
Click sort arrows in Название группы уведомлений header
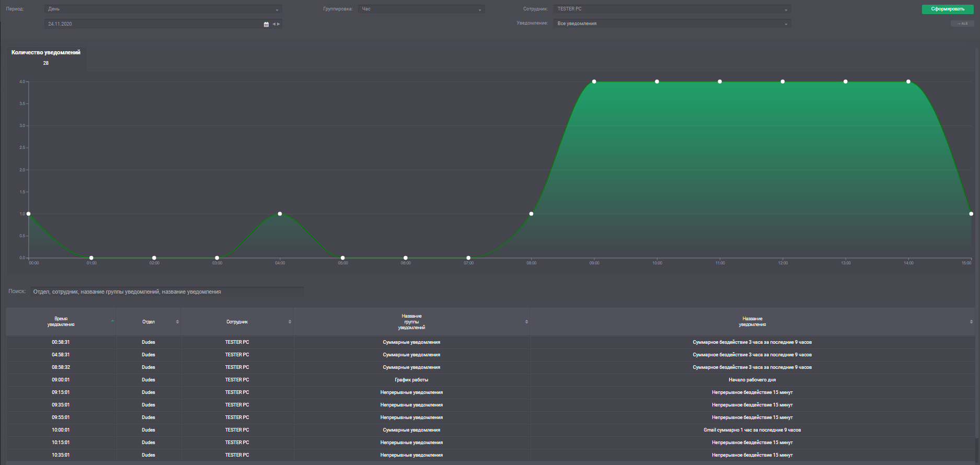tap(526, 322)
